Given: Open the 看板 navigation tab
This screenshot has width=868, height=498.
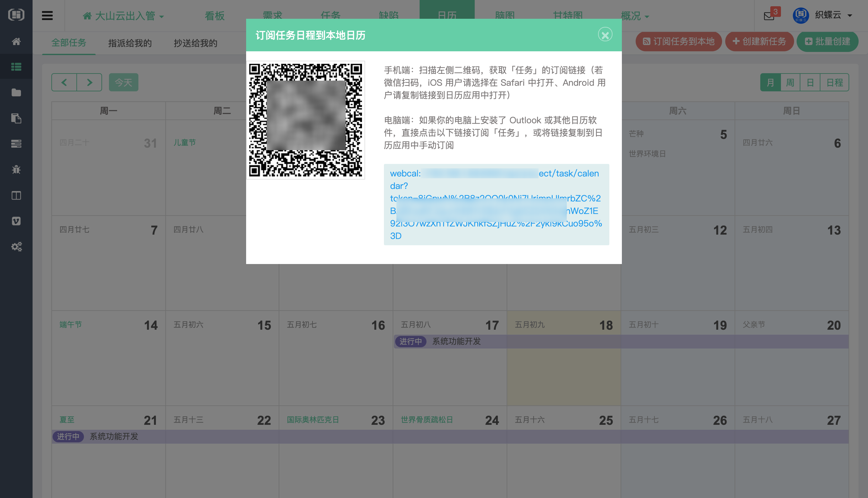Looking at the screenshot, I should coord(214,16).
